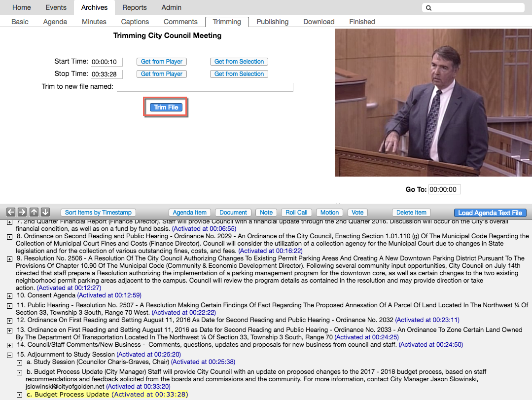
Task: Expand item 10 Consent Agenda
Action: point(9,296)
